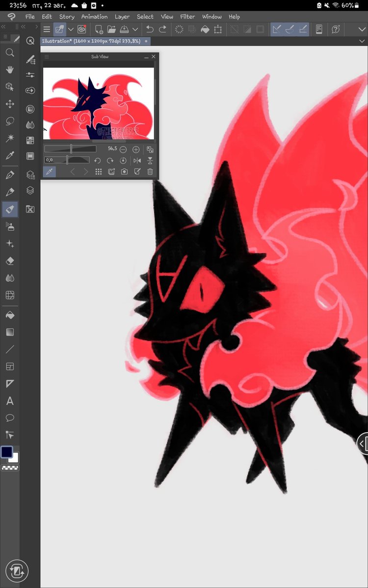The width and height of the screenshot is (368, 588).
Task: Select the Eraser tool
Action: [9, 261]
